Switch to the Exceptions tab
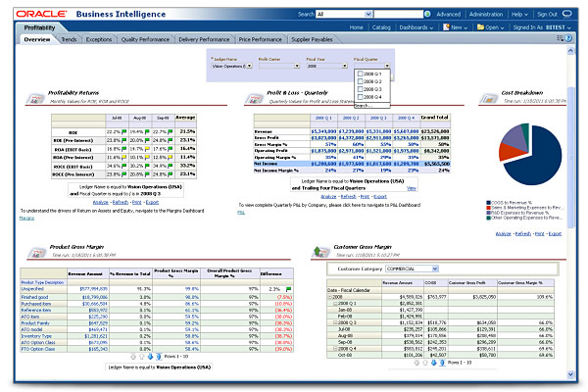Screen dimensions: 588x392 click(x=99, y=39)
